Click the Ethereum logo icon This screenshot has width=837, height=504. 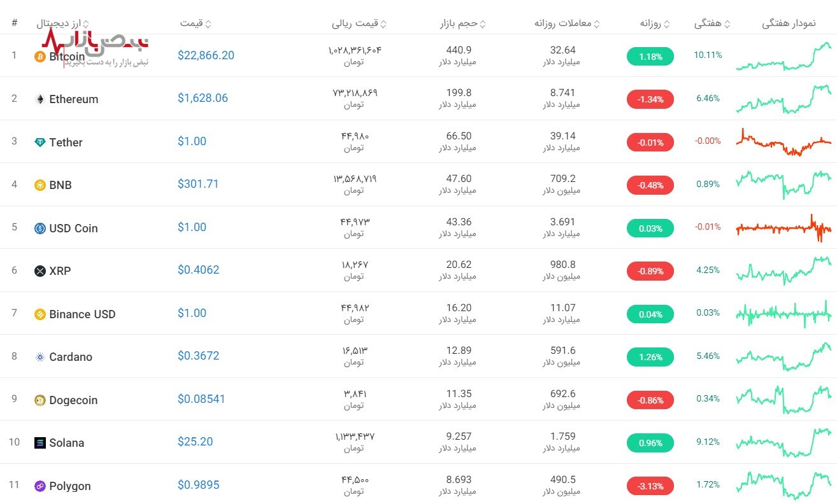[39, 99]
